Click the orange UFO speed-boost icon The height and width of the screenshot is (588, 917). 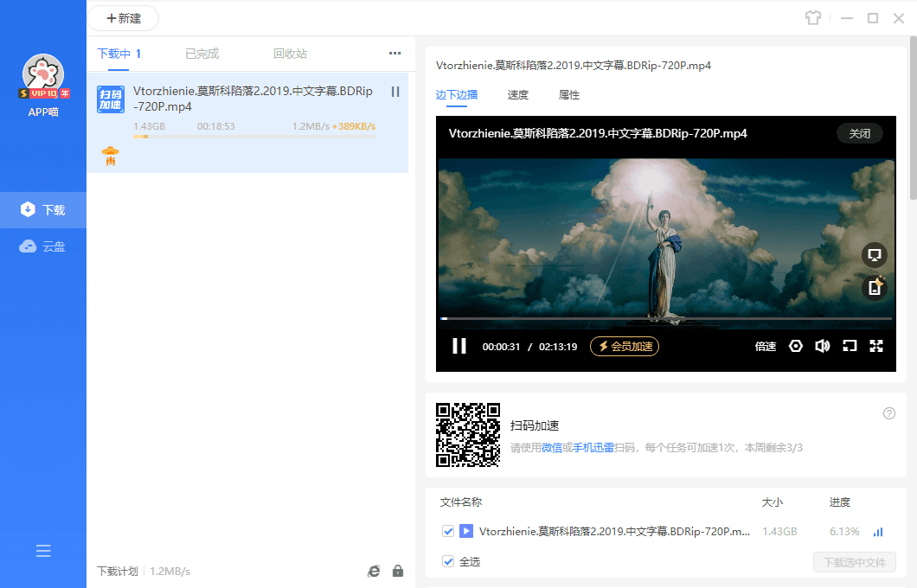click(x=110, y=156)
